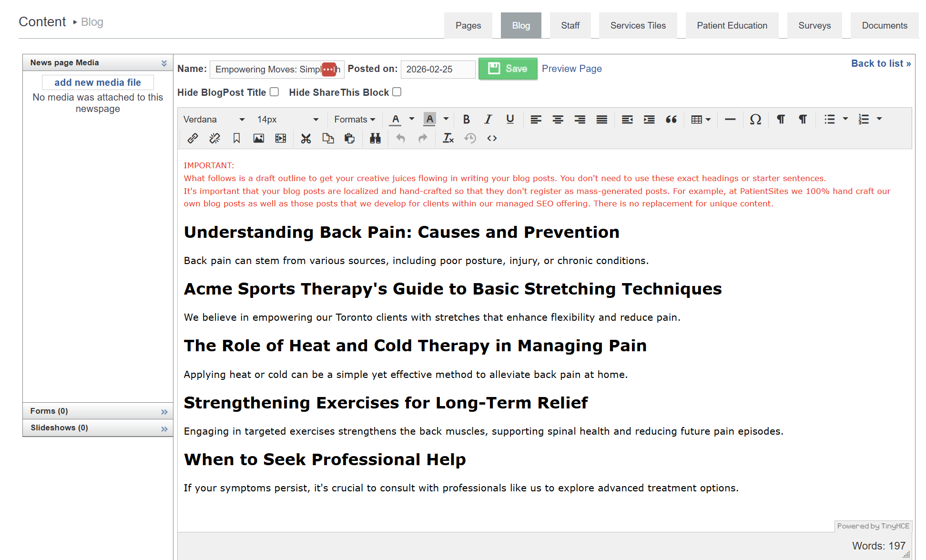
Task: Open the text color swatch picker
Action: pos(412,119)
